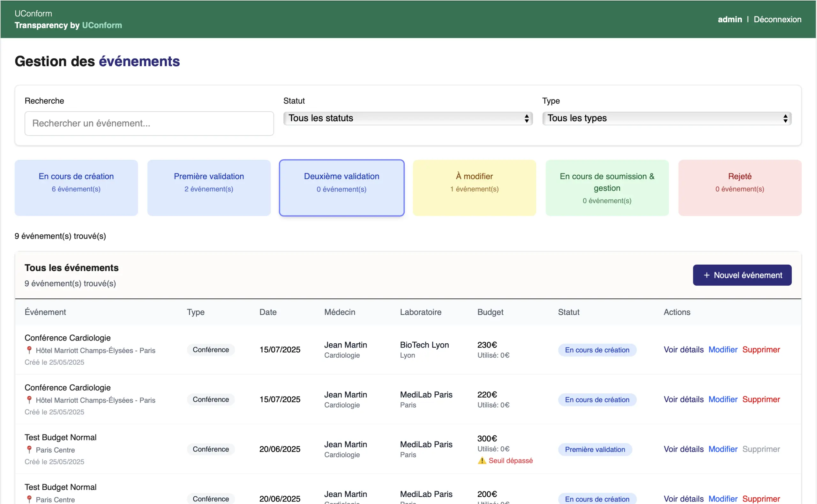Select the 'En cours de soumission & gestion' card
This screenshot has width=817, height=504.
point(607,188)
